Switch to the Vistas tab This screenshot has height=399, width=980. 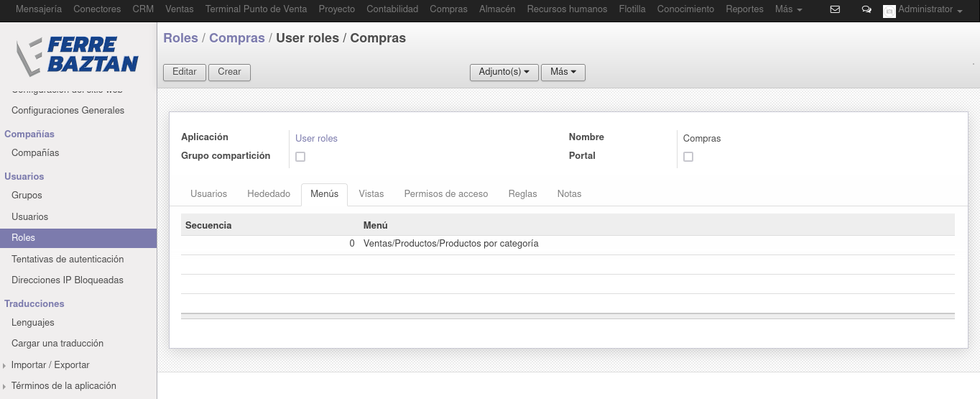371,194
